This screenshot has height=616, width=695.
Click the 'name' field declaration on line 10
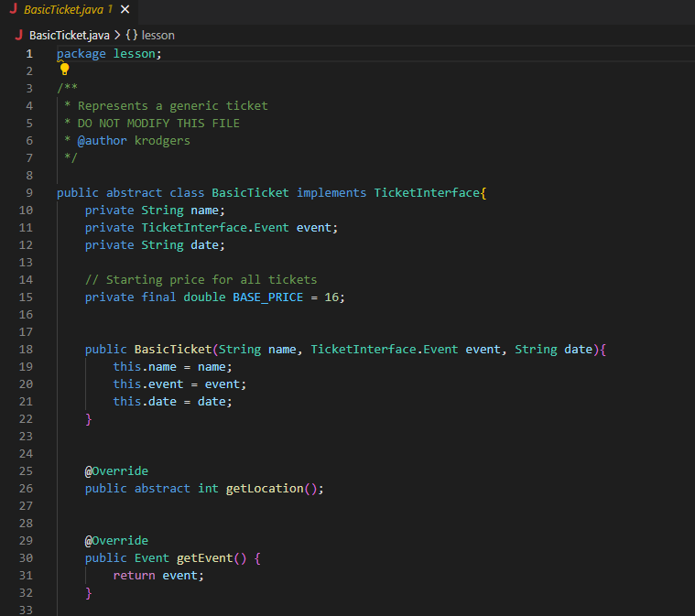coord(204,211)
